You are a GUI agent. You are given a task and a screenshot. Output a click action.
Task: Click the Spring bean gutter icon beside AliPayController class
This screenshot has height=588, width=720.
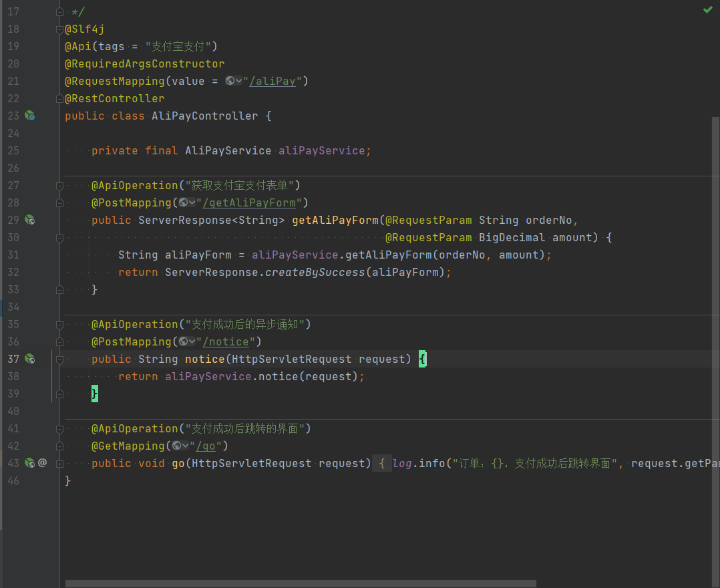pos(29,116)
